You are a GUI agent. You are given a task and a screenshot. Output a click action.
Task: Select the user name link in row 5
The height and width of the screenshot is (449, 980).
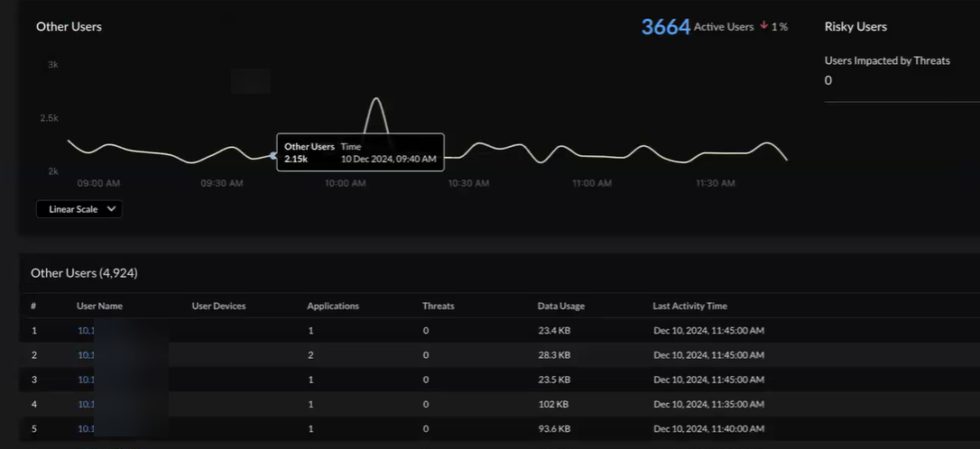[x=87, y=428]
